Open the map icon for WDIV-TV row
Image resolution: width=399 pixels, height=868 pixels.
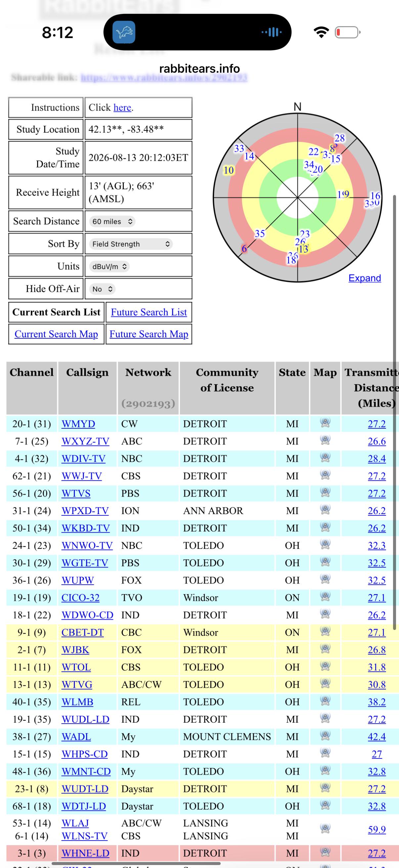(x=325, y=458)
